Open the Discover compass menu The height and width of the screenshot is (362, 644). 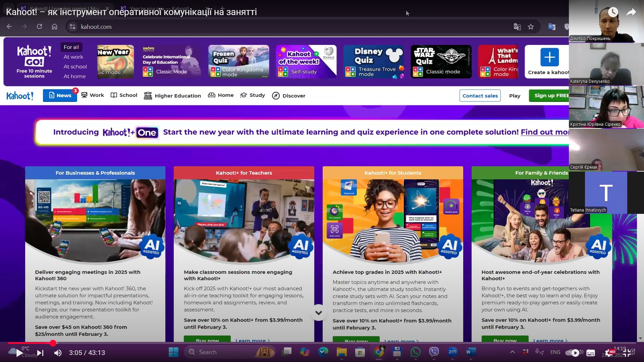(x=288, y=96)
